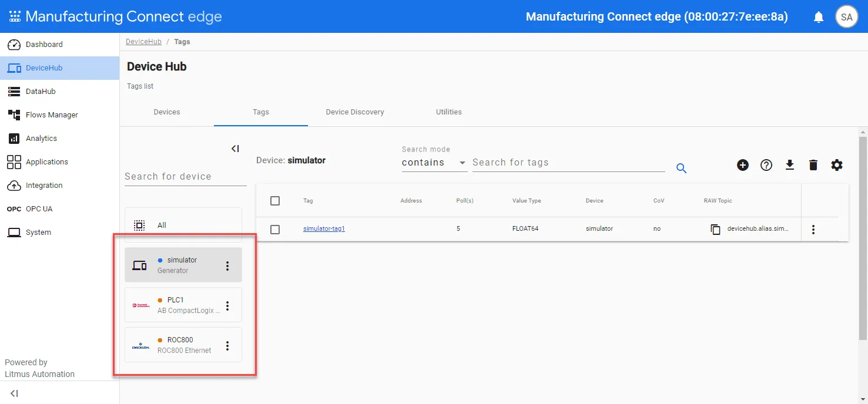
Task: Toggle the select-all tags header checkbox
Action: [x=275, y=201]
